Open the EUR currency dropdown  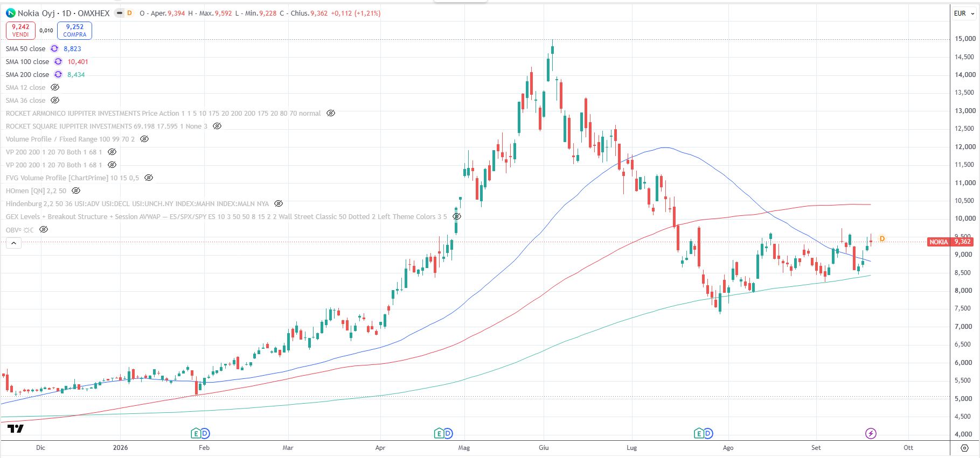click(x=964, y=13)
